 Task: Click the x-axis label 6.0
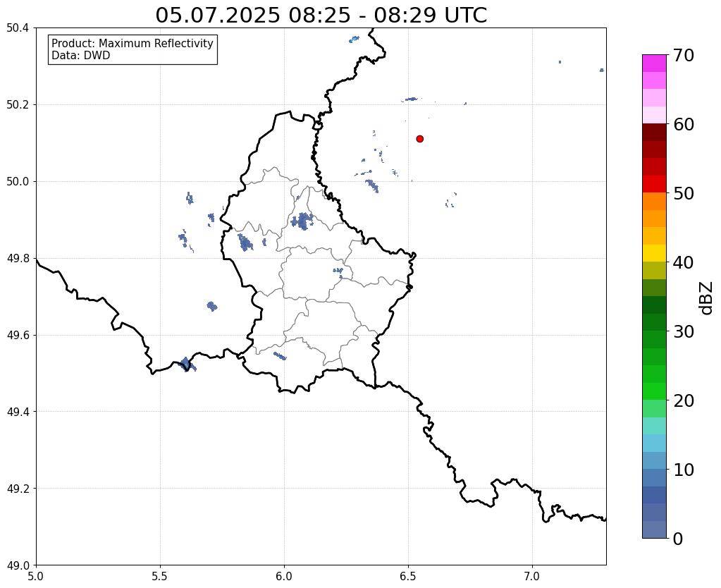284,576
